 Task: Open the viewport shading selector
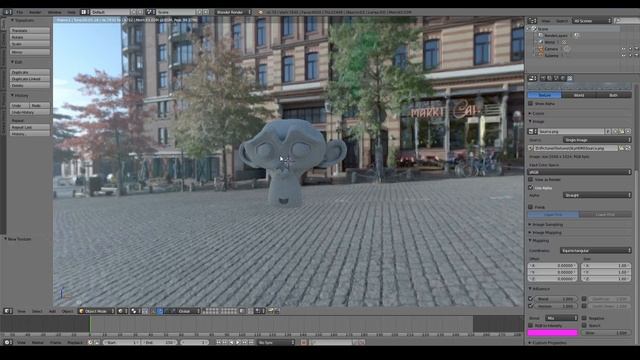pyautogui.click(x=122, y=311)
